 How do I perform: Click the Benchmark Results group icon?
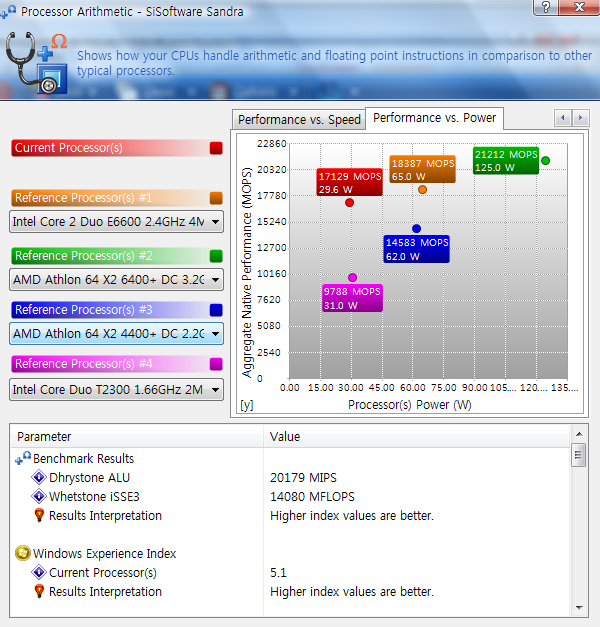[23, 458]
